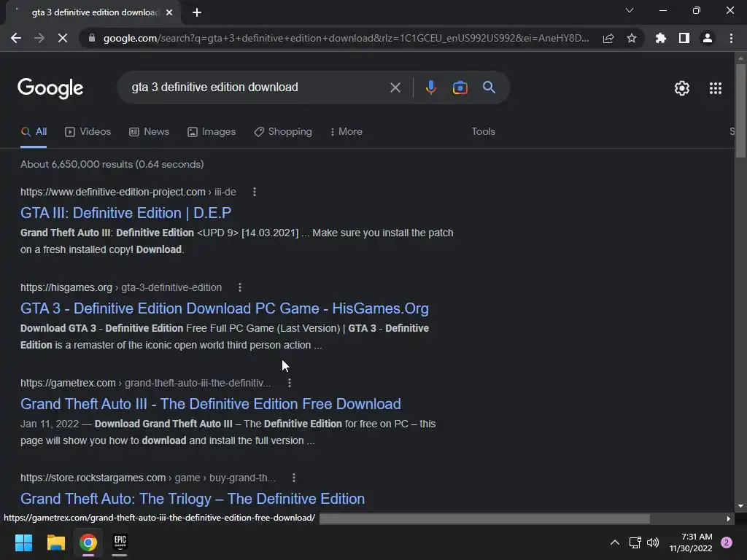Viewport: 747px width, 560px height.
Task: Open the search Tools options
Action: point(483,132)
